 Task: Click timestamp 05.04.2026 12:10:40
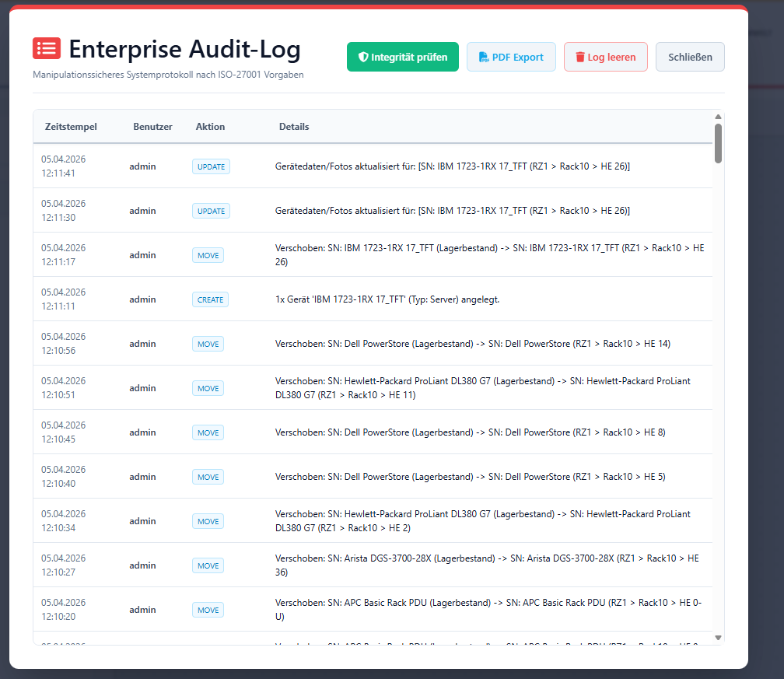(x=64, y=477)
